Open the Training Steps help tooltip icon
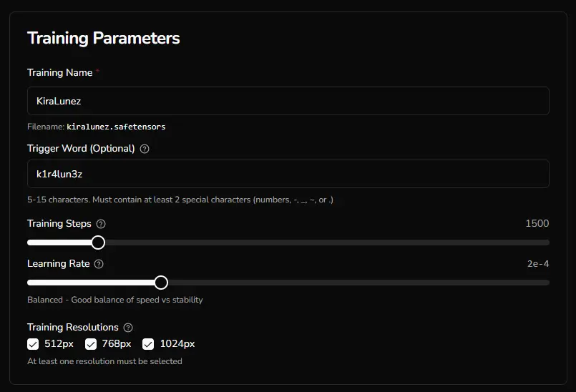 tap(101, 224)
